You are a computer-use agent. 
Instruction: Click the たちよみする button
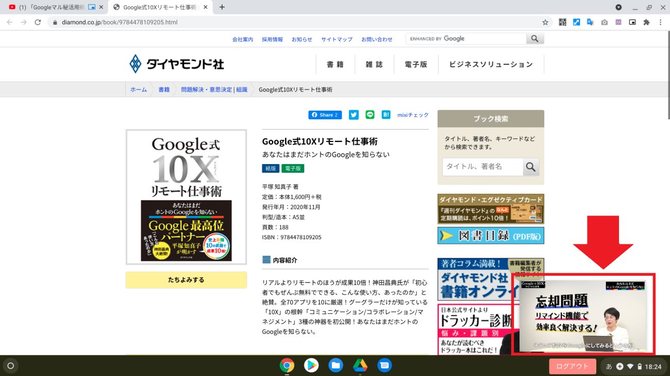tap(186, 280)
